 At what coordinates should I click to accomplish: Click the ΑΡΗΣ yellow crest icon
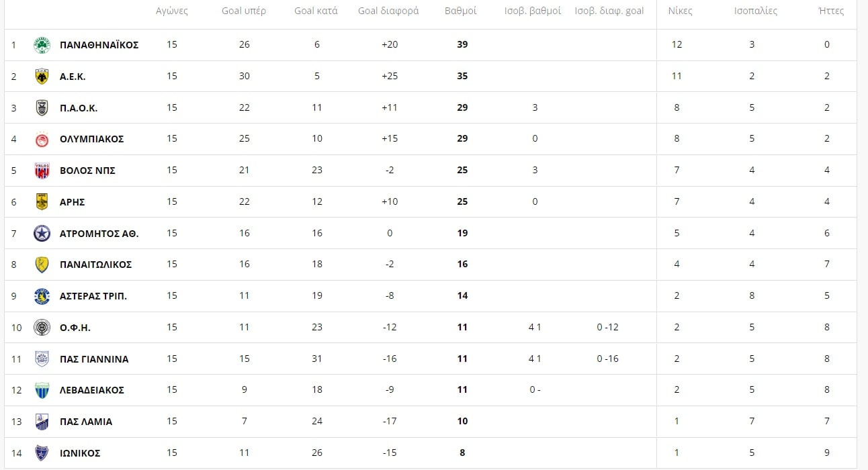(42, 202)
